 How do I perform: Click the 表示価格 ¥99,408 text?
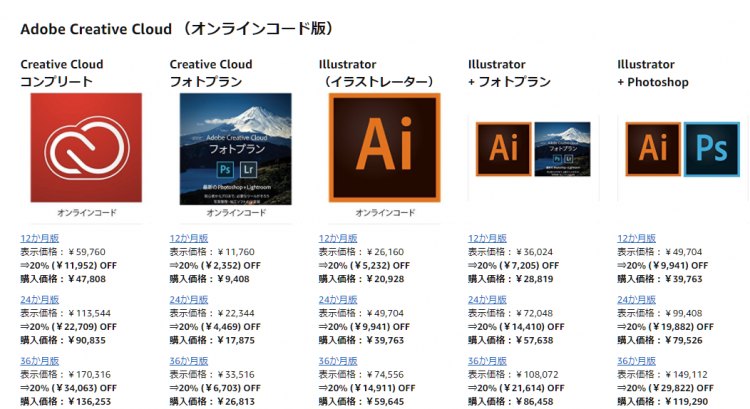pos(660,313)
